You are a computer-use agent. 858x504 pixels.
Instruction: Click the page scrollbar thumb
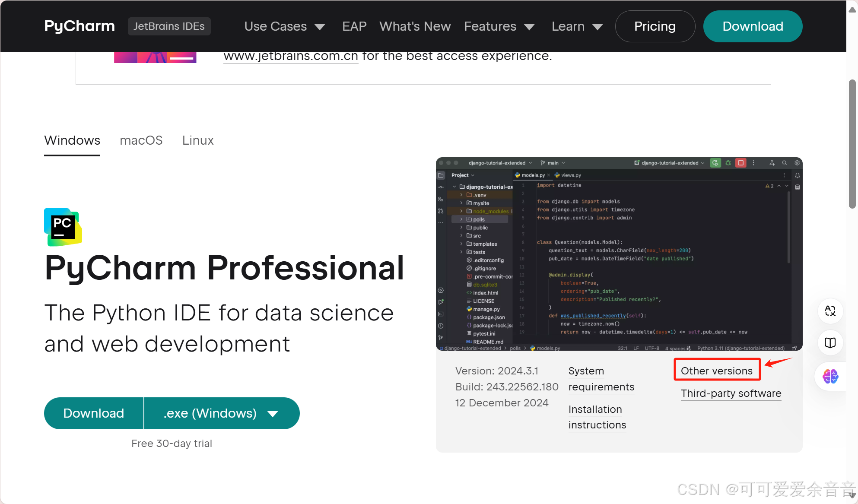[852, 144]
